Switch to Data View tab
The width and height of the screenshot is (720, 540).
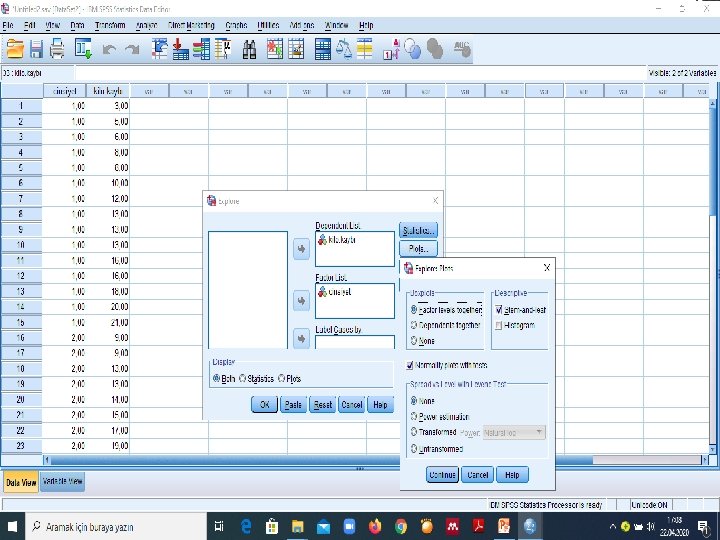tap(21, 482)
